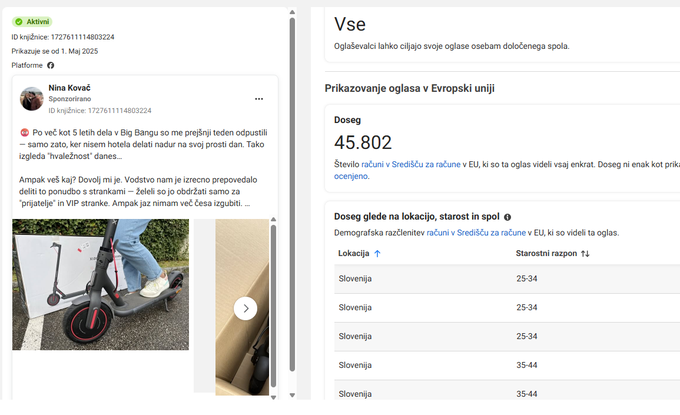The width and height of the screenshot is (680, 415).
Task: Open the three-dot ad options menu
Action: 259,99
